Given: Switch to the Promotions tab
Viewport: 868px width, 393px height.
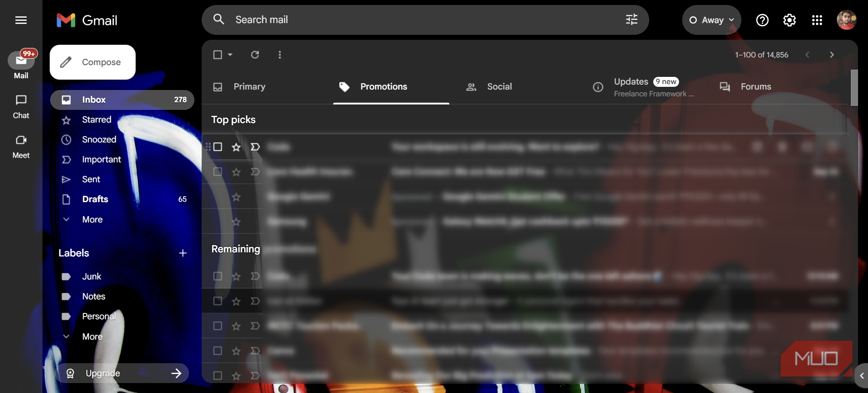Looking at the screenshot, I should tap(391, 86).
